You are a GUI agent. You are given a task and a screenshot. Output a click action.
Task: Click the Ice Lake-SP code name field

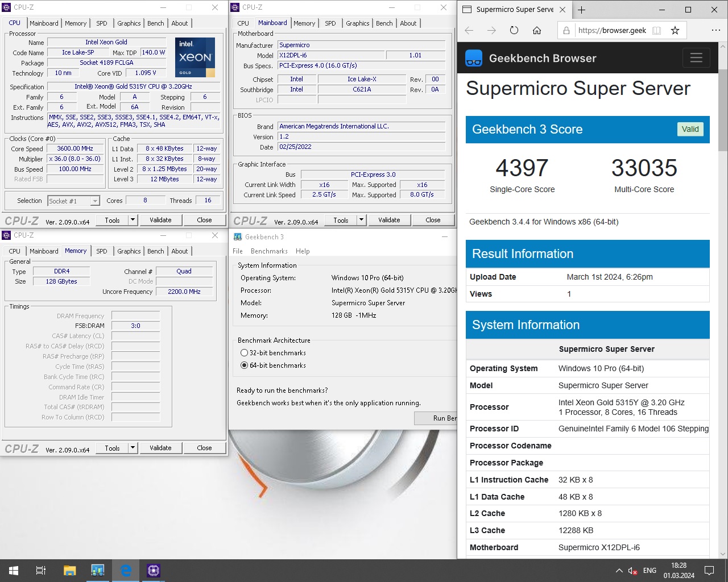tap(78, 52)
